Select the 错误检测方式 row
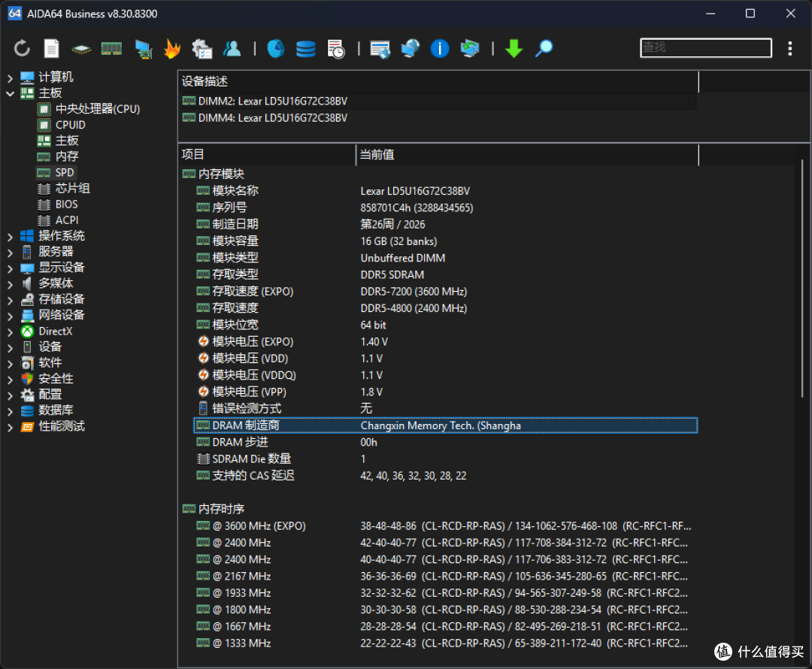812x669 pixels. click(445, 409)
